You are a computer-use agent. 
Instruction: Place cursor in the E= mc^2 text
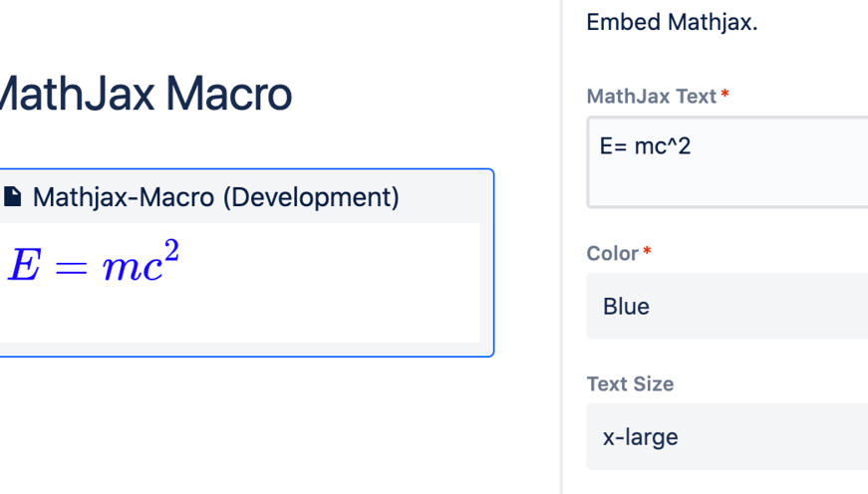646,146
